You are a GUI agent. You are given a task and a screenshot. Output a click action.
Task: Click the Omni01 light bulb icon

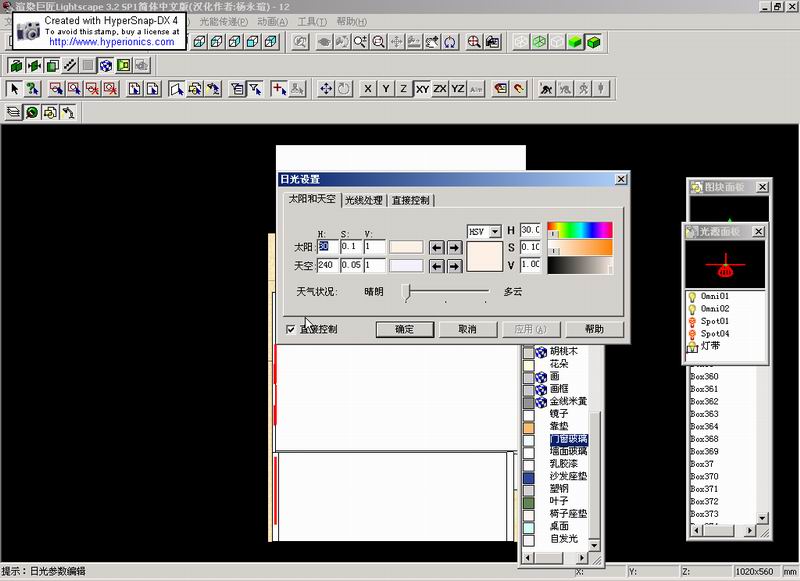[x=694, y=297]
